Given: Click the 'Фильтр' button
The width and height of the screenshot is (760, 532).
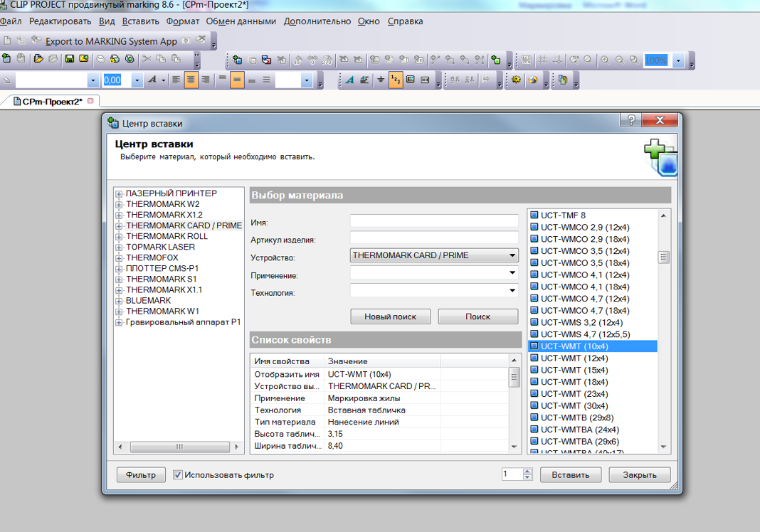Looking at the screenshot, I should [141, 475].
